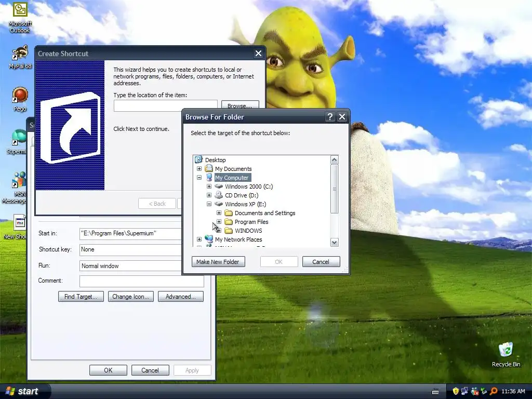Image resolution: width=532 pixels, height=399 pixels.
Task: Click the Make New Folder button
Action: (218, 262)
